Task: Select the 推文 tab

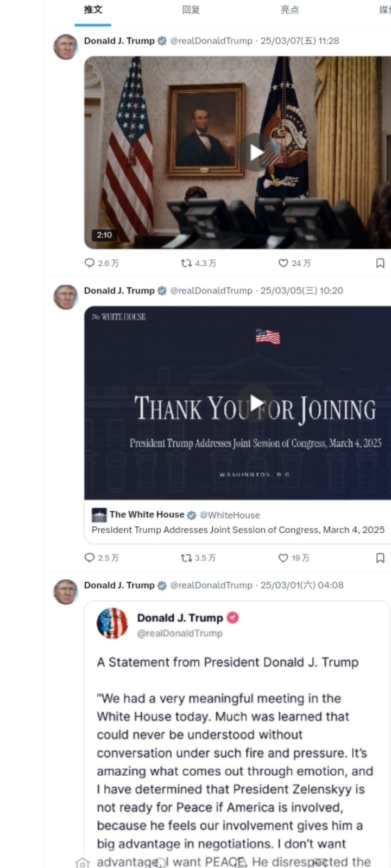Action: point(93,10)
